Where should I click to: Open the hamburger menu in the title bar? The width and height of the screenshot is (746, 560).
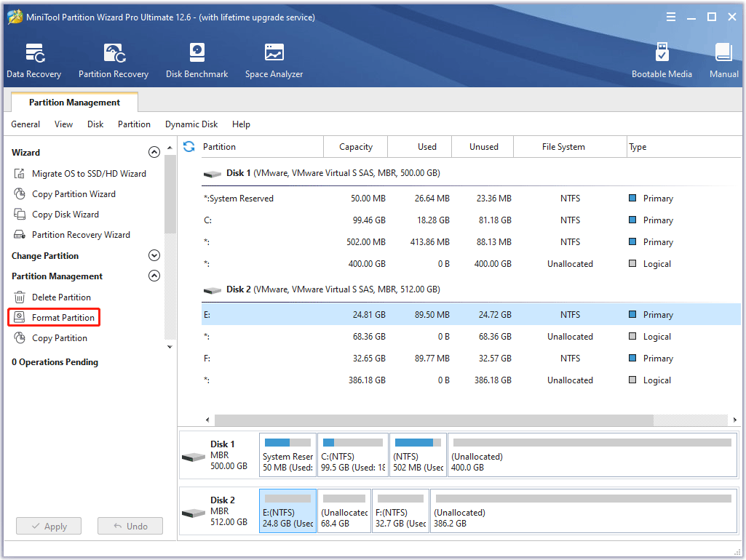(x=671, y=17)
